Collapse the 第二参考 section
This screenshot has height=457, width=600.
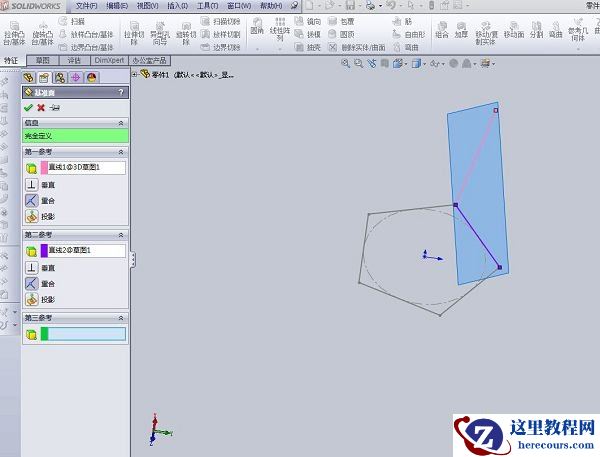pyautogui.click(x=122, y=234)
